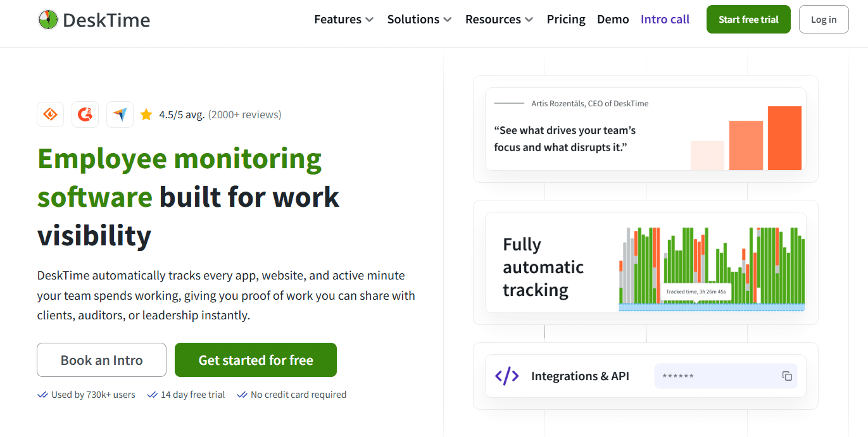Click the Log in button
The width and height of the screenshot is (868, 437).
click(824, 20)
